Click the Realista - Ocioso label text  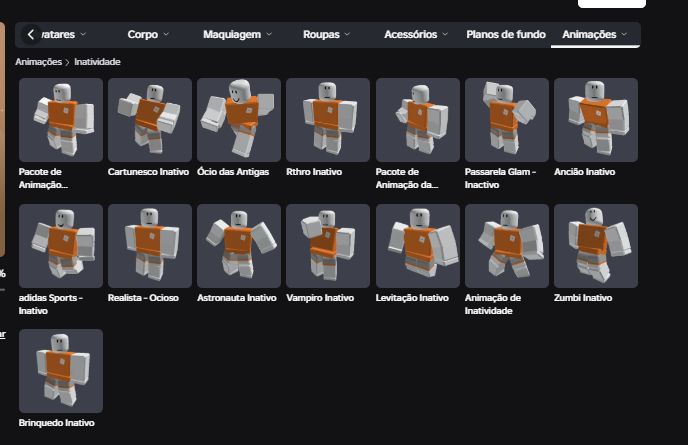[143, 298]
